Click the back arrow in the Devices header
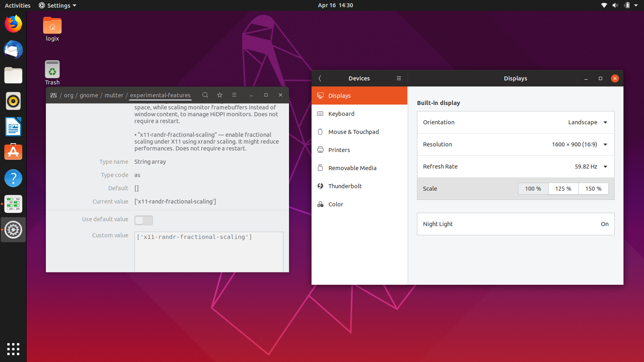 [320, 78]
